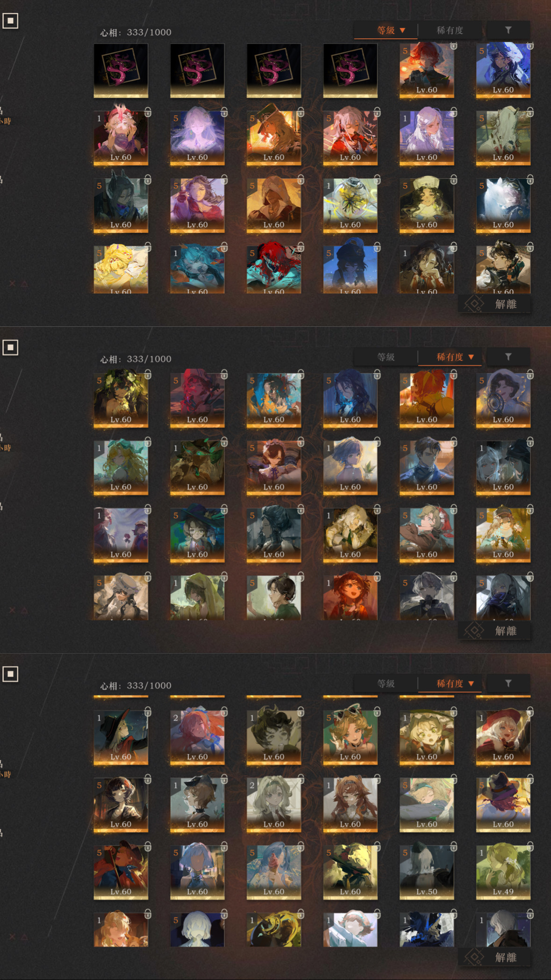
Task: Select the spider-in-glass-globe Lv.60 card
Action: point(350,205)
